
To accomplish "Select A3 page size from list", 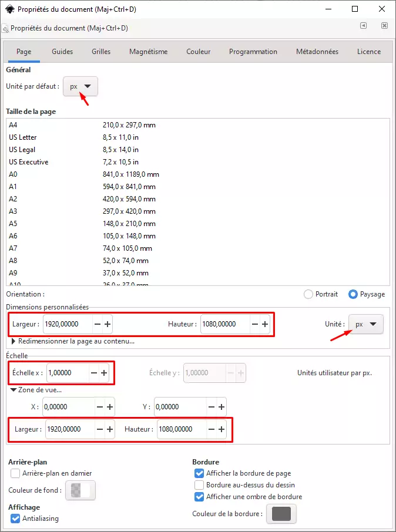I will [x=14, y=211].
